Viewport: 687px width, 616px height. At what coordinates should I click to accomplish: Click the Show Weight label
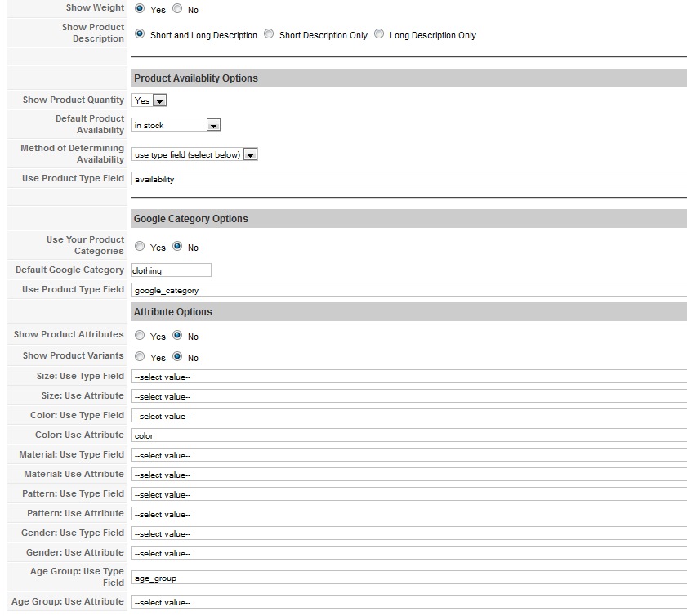click(95, 8)
